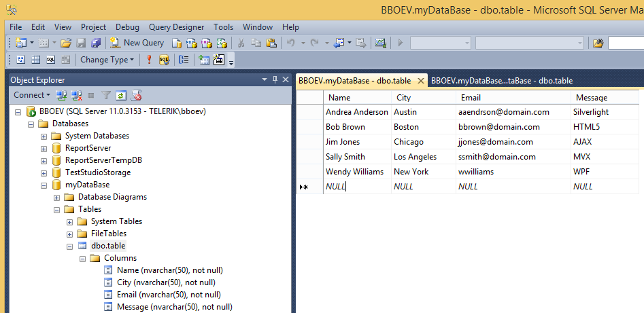Click the Disconnect server icon
The height and width of the screenshot is (313, 644).
click(76, 96)
